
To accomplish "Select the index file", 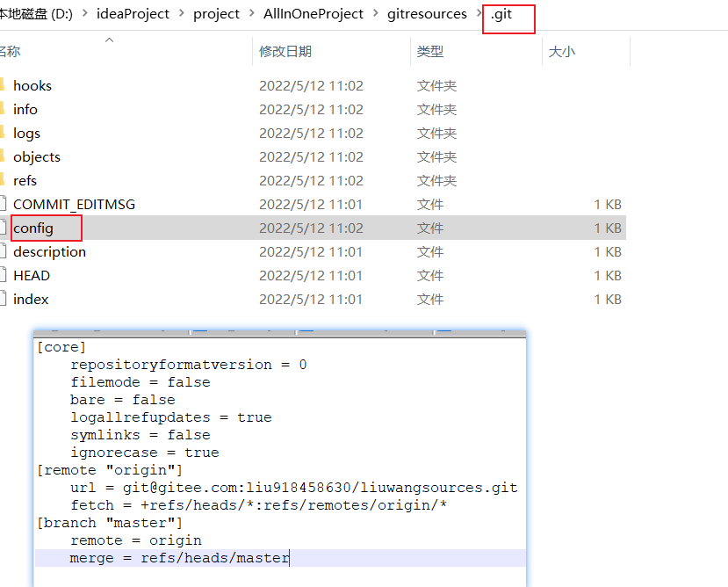I will pos(31,300).
